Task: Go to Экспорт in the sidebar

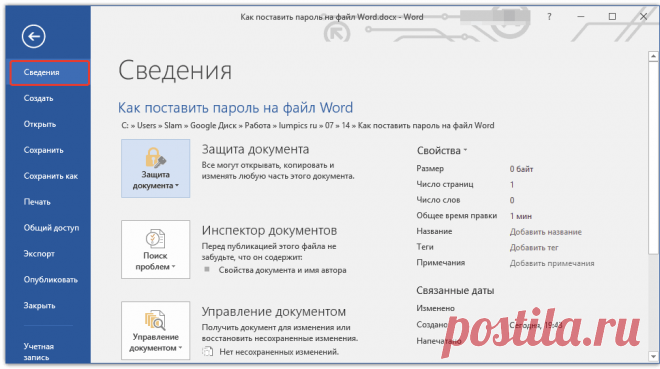Action: 39,254
